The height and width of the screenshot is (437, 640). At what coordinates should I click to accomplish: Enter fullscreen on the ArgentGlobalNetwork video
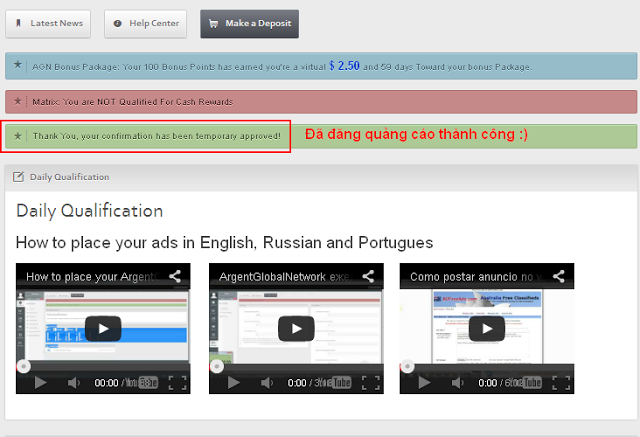(371, 383)
